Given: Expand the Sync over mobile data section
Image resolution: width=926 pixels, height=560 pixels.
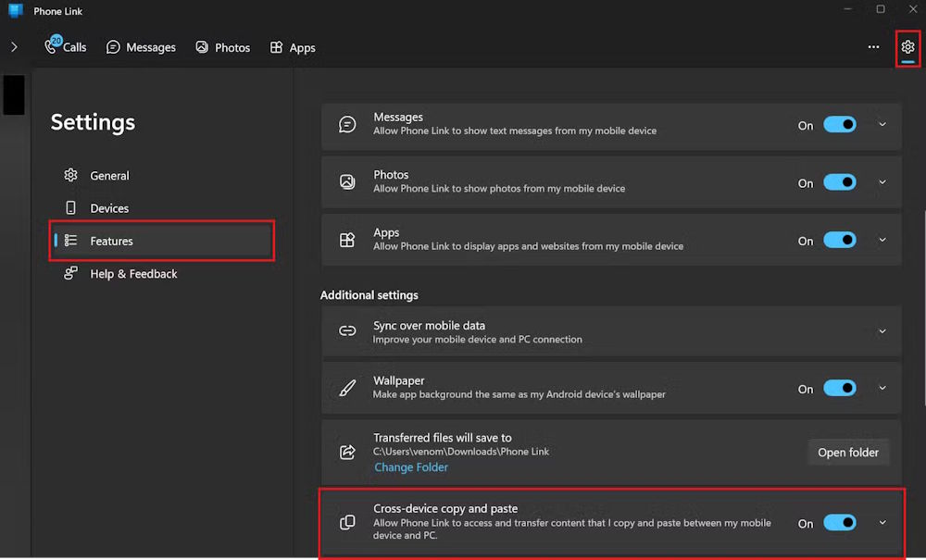Looking at the screenshot, I should (x=882, y=330).
